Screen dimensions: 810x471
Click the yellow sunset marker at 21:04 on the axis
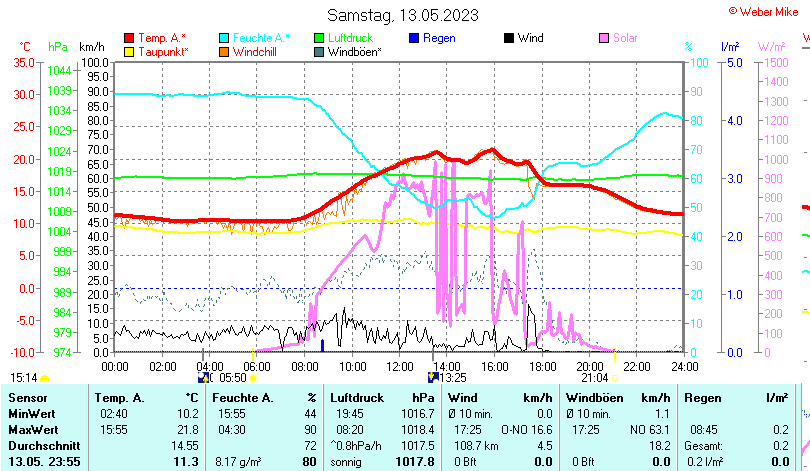pyautogui.click(x=615, y=355)
